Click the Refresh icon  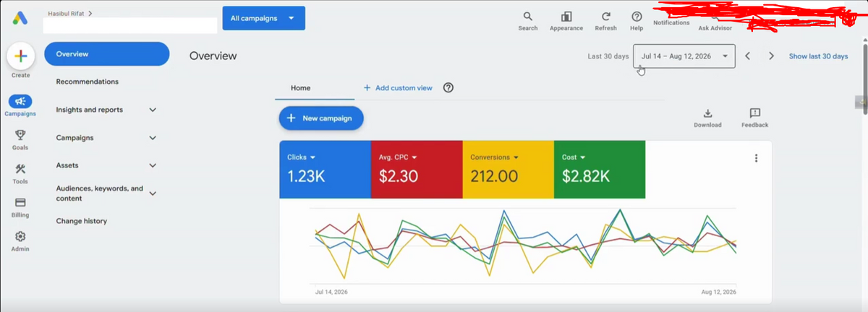pyautogui.click(x=605, y=17)
